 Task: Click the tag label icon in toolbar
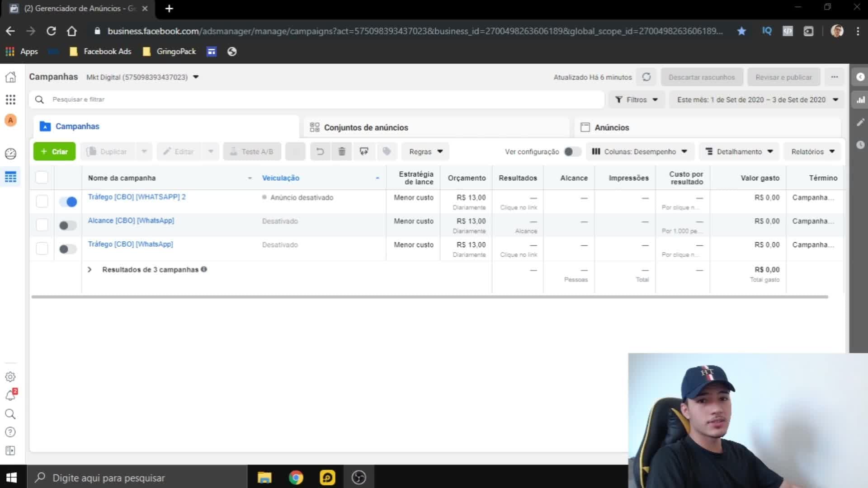(x=387, y=152)
